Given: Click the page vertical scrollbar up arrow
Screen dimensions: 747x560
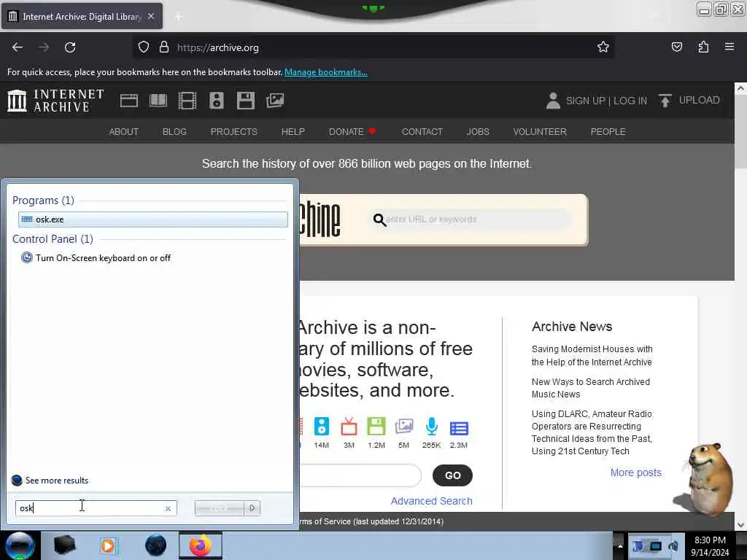Looking at the screenshot, I should click(x=740, y=88).
